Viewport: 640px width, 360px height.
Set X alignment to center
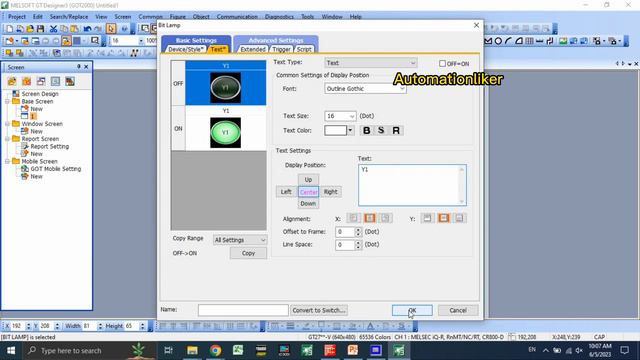[370, 218]
